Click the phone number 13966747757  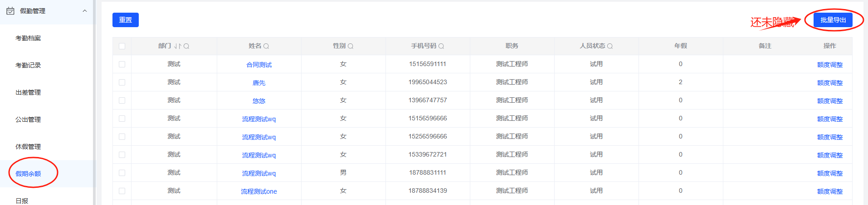428,100
